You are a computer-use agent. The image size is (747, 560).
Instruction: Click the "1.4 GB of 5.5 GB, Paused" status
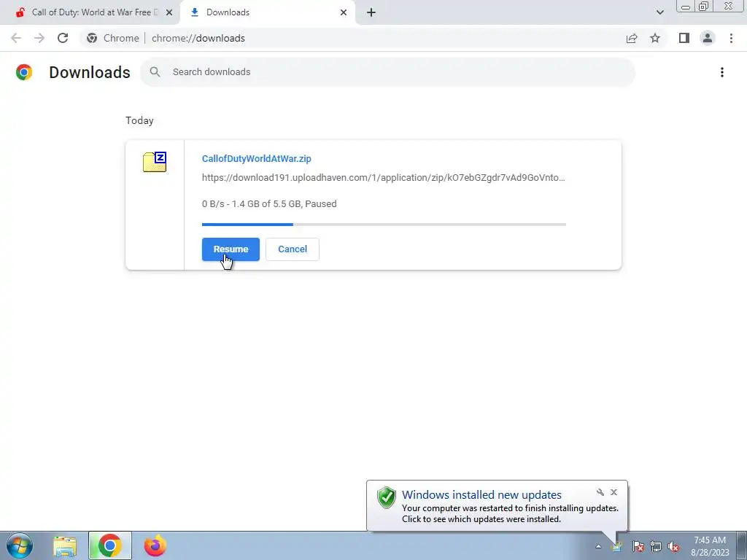click(284, 204)
